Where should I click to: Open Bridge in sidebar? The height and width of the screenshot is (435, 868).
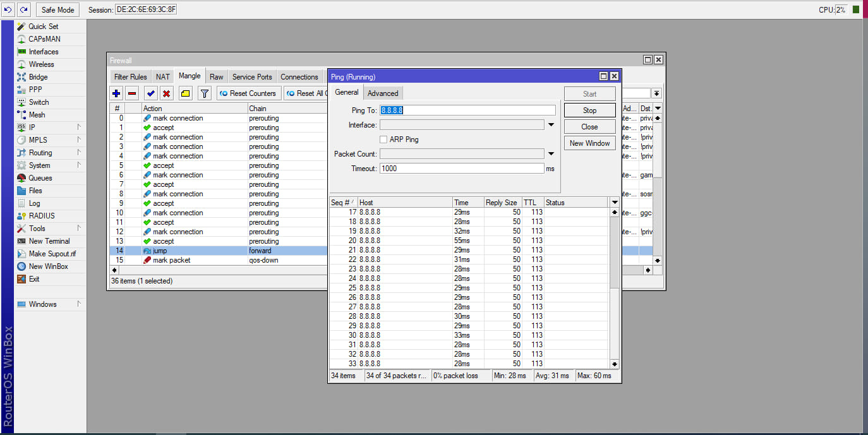point(38,77)
